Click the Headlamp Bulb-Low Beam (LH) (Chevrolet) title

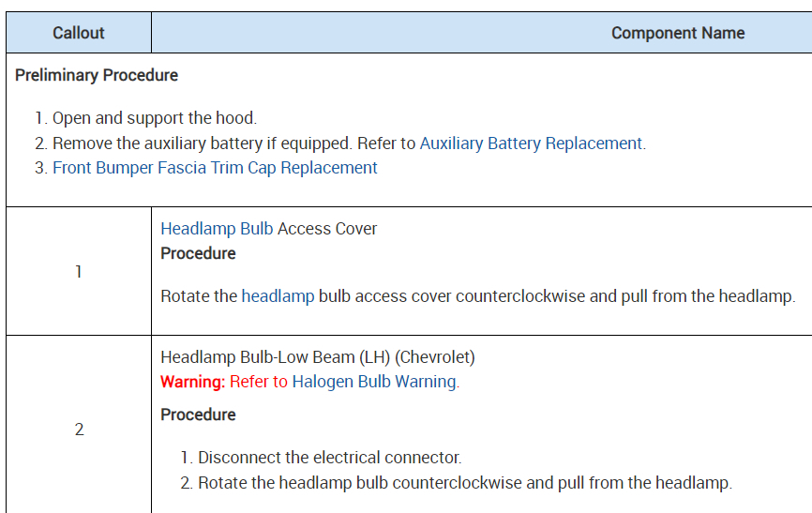318,357
